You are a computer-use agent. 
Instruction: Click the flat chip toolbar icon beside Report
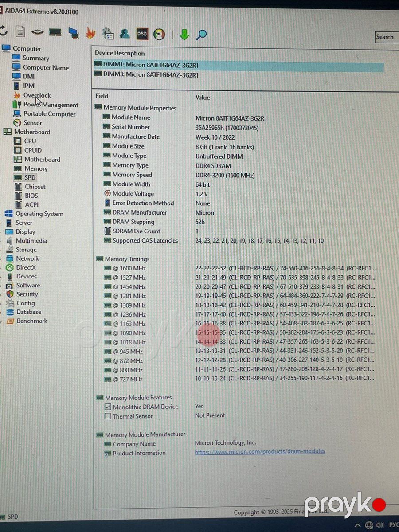(x=38, y=32)
